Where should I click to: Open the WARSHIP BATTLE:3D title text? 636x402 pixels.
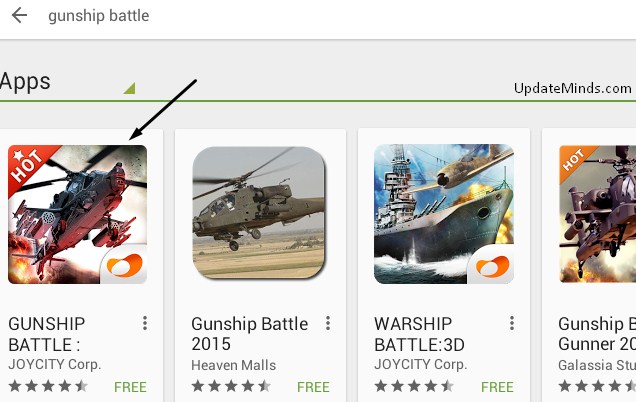coord(419,334)
